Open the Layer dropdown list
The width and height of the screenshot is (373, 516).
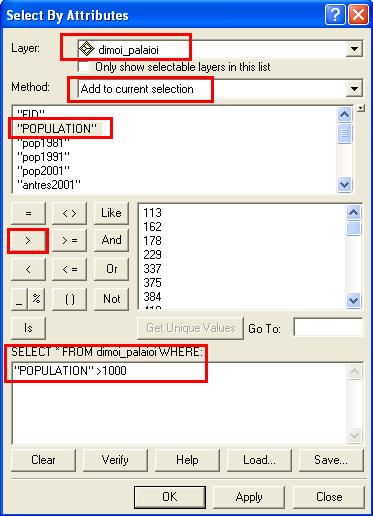(x=354, y=49)
